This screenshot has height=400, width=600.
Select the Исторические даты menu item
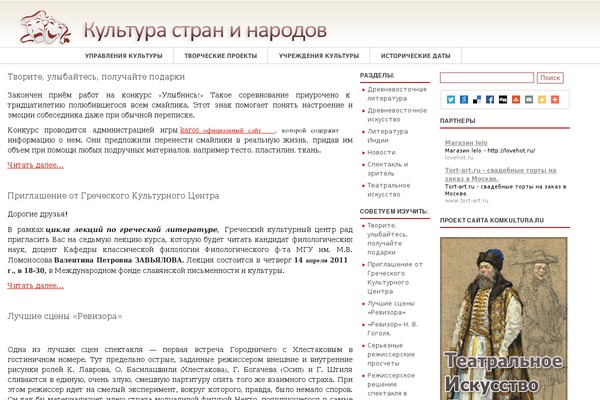click(x=416, y=56)
